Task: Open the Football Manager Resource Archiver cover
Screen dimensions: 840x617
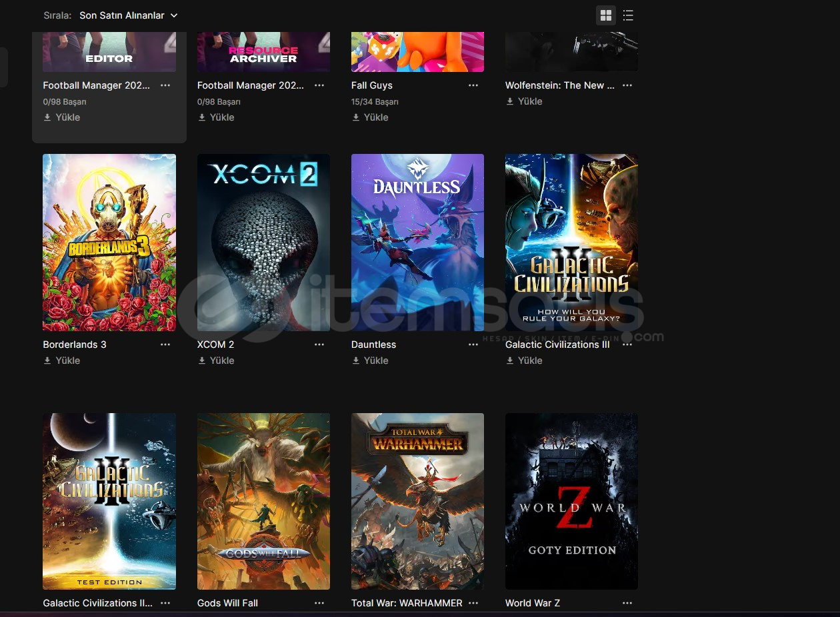Action: pyautogui.click(x=263, y=52)
